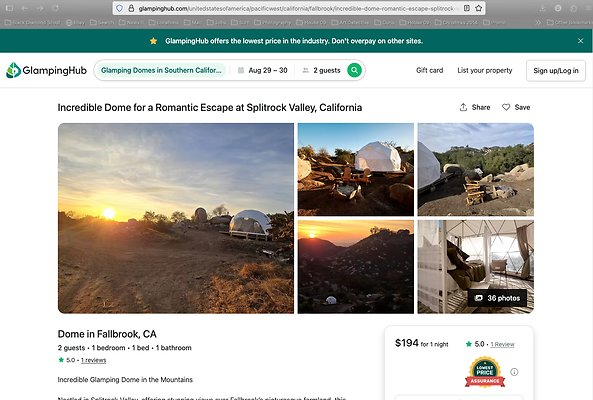This screenshot has height=400, width=593.
Task: Open the Gift card page
Action: tap(429, 70)
